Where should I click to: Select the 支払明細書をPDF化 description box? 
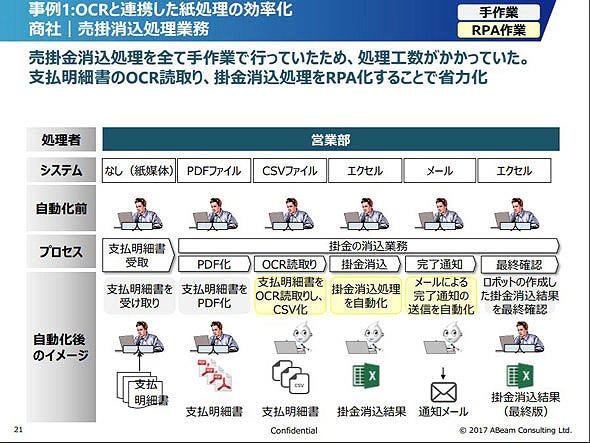(214, 296)
